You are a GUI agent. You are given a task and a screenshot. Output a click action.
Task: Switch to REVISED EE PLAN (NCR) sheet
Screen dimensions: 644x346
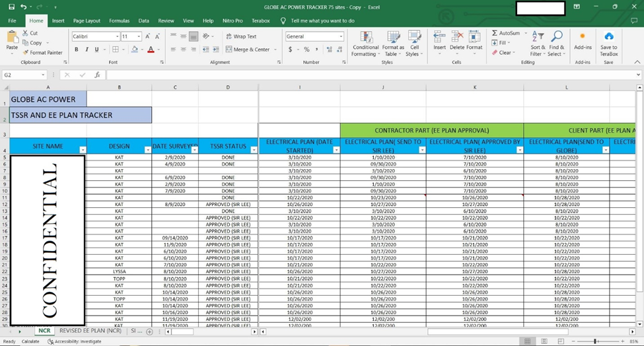(x=92, y=330)
